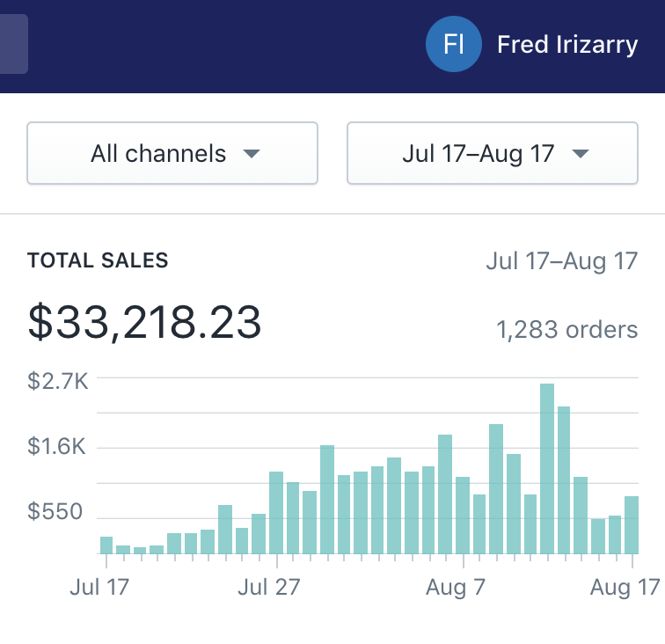This screenshot has height=644, width=665.
Task: Open the All channels dropdown
Action: [172, 154]
